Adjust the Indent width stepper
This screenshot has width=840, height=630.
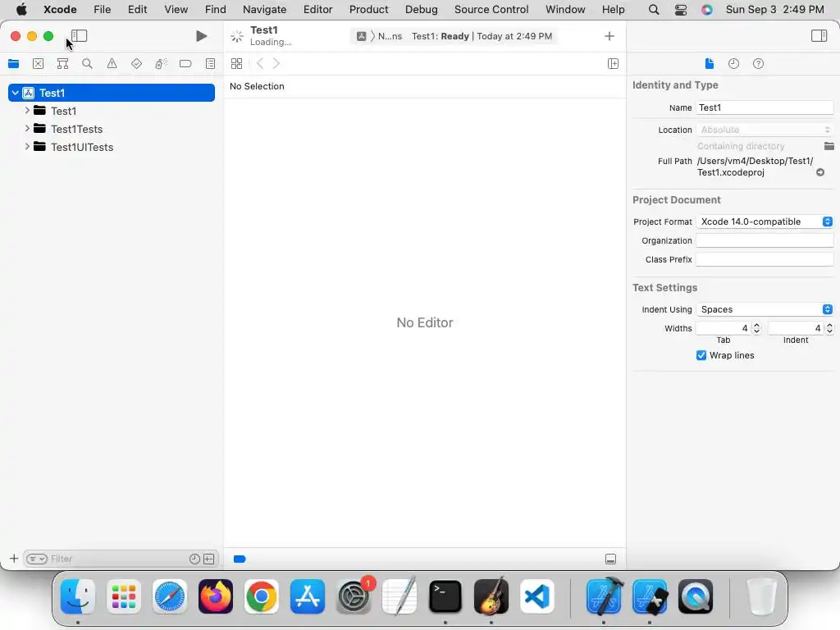tap(830, 328)
